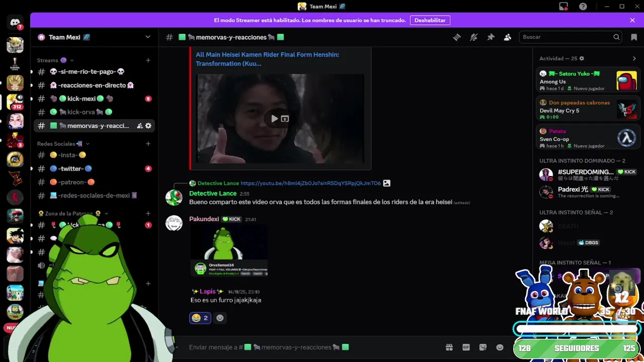The width and height of the screenshot is (644, 362).
Task: Open Pakundexi username profile
Action: pyautogui.click(x=204, y=219)
